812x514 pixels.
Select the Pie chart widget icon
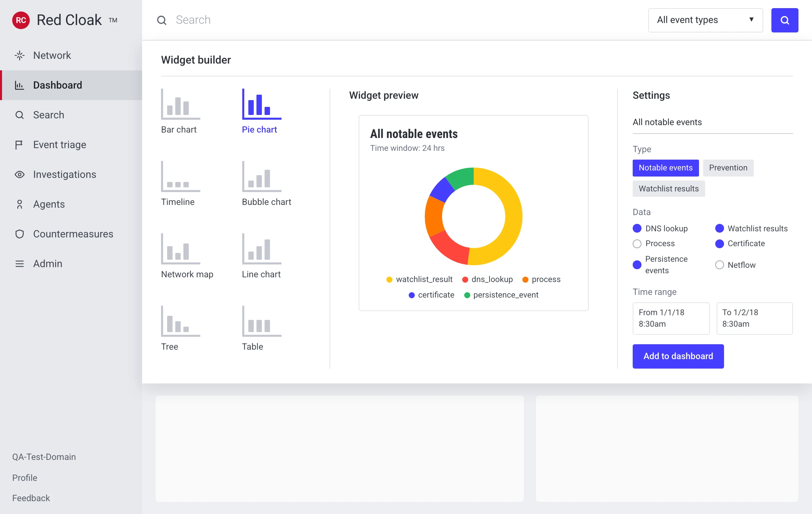(x=262, y=104)
